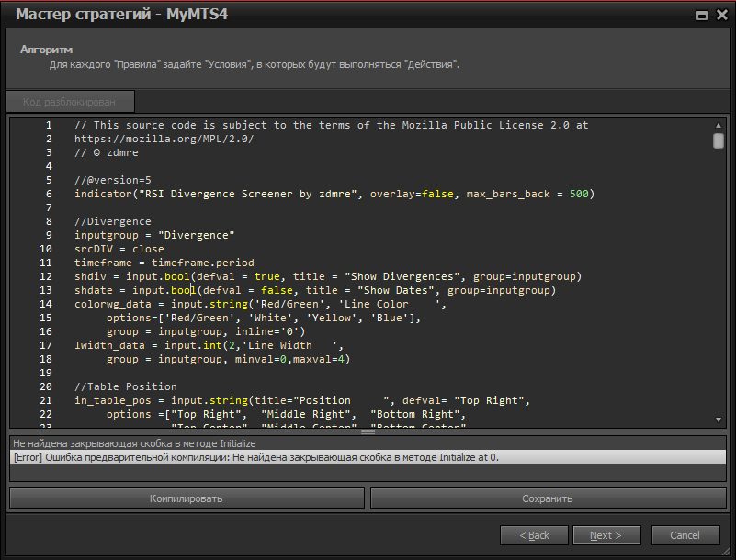Click the vertical scrollbar thumb in code editor

719,140
